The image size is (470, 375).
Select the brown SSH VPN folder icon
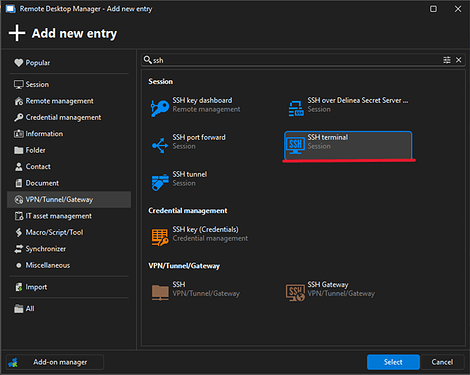pos(160,292)
